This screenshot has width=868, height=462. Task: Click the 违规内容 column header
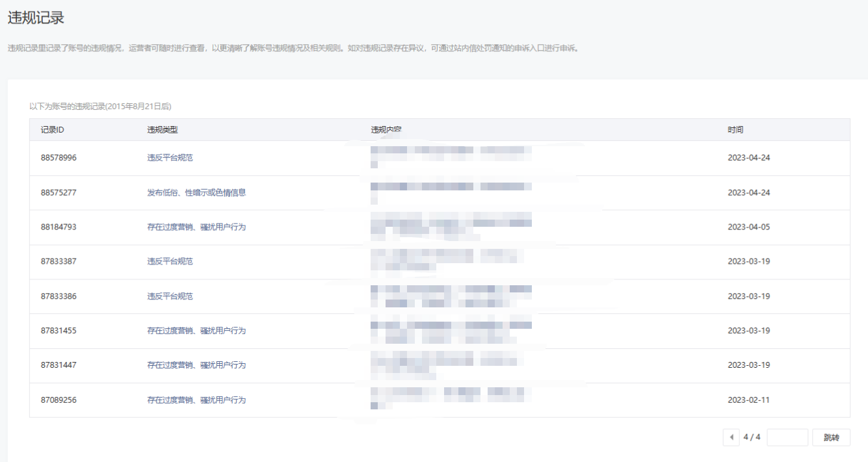point(386,130)
